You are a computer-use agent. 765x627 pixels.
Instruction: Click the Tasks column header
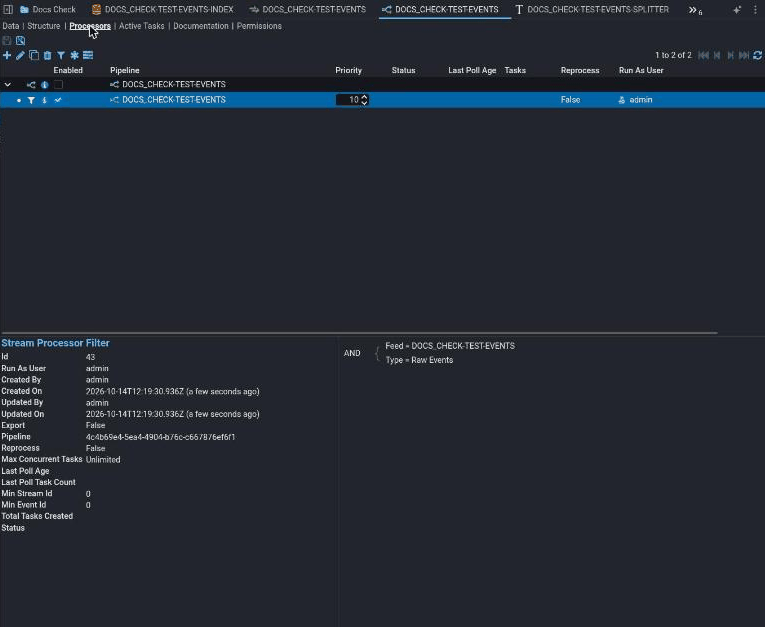tap(515, 70)
